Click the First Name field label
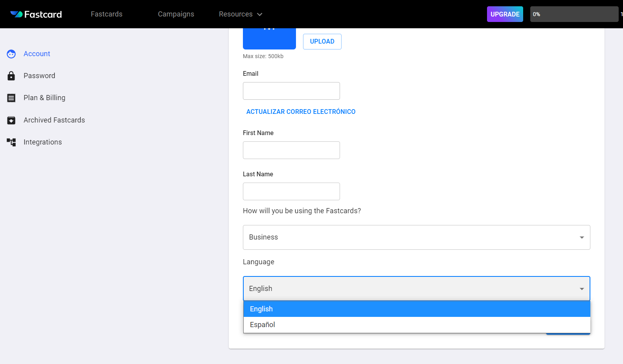 (258, 133)
